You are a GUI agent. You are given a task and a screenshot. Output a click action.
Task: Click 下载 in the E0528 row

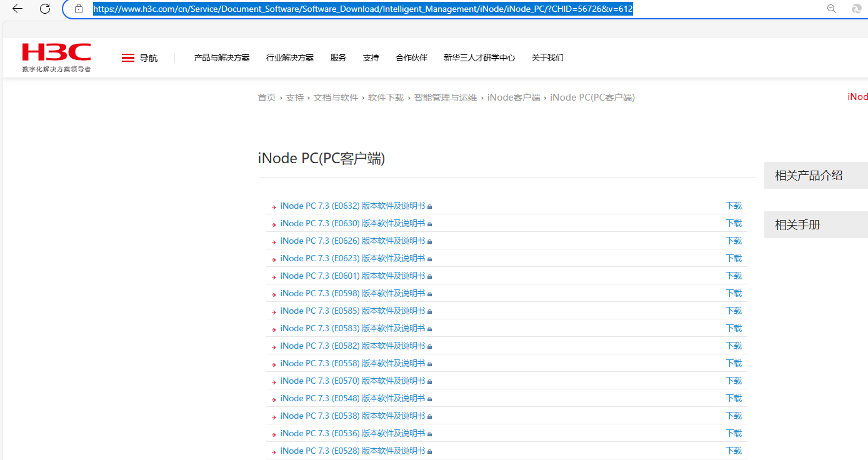pos(734,451)
